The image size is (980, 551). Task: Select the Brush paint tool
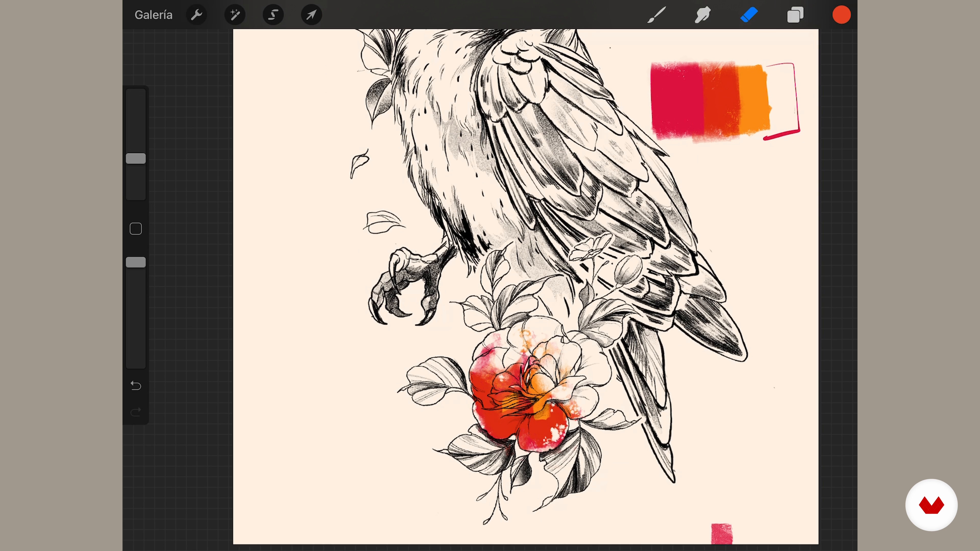point(657,15)
